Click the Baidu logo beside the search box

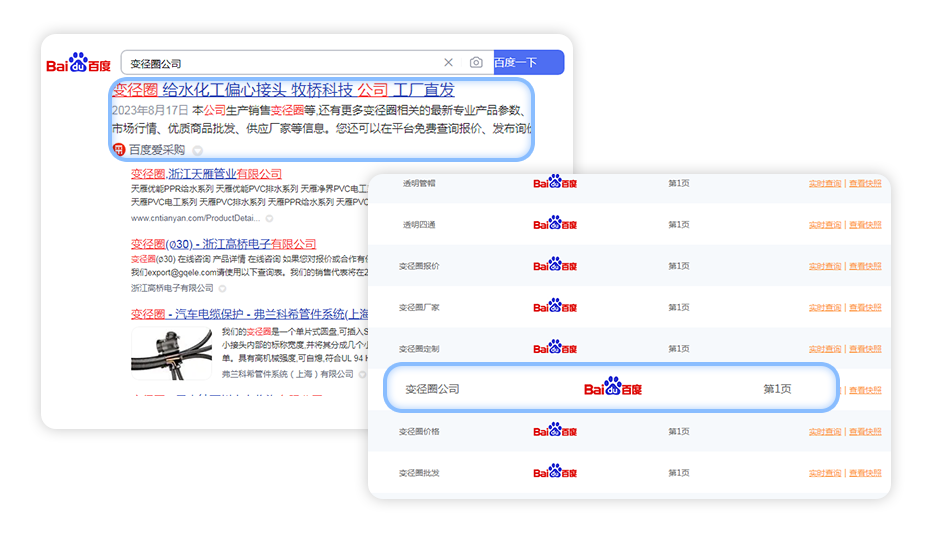(78, 63)
